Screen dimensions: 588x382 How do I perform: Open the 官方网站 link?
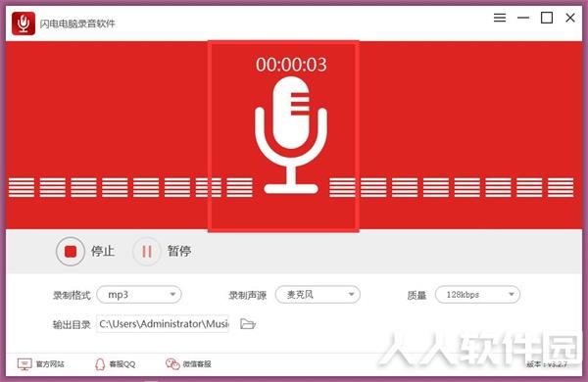(50, 364)
